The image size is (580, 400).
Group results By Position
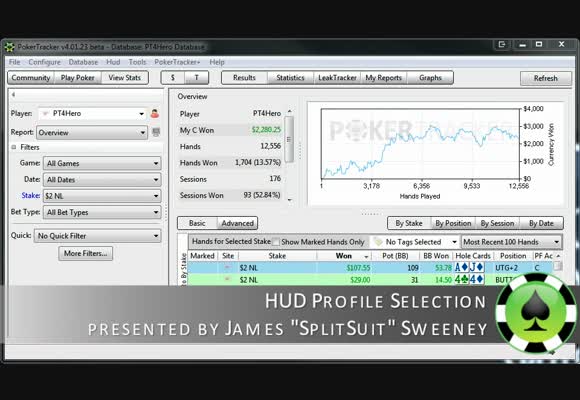(453, 223)
